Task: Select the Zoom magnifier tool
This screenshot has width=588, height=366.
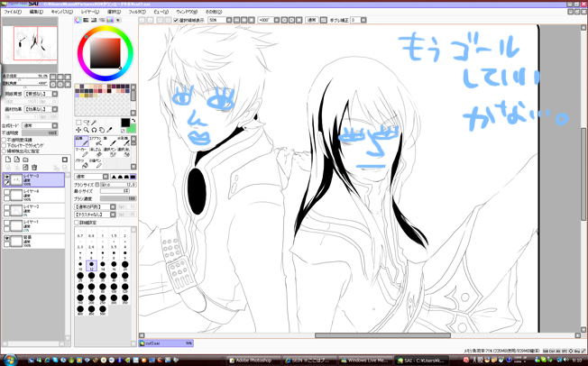Action: pos(87,130)
